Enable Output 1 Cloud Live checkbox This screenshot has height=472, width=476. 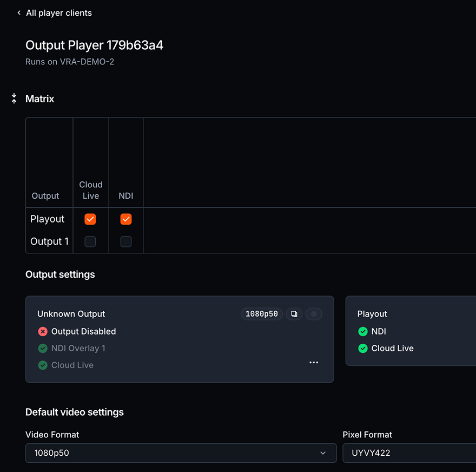pos(90,241)
